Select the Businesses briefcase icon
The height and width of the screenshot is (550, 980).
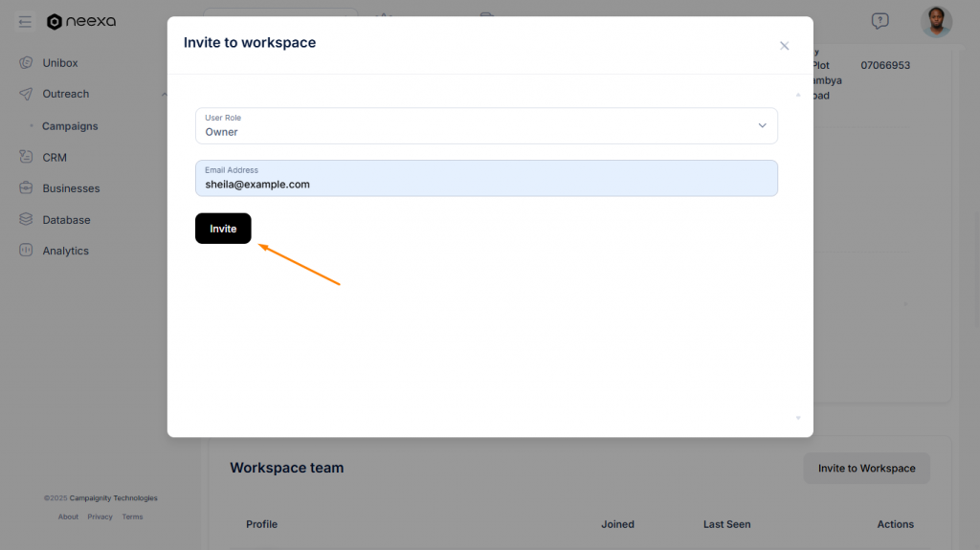click(x=26, y=188)
